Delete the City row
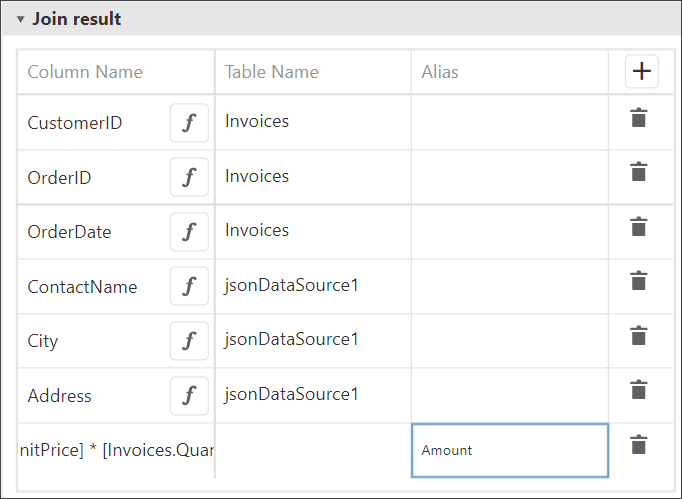This screenshot has width=682, height=499. click(639, 336)
